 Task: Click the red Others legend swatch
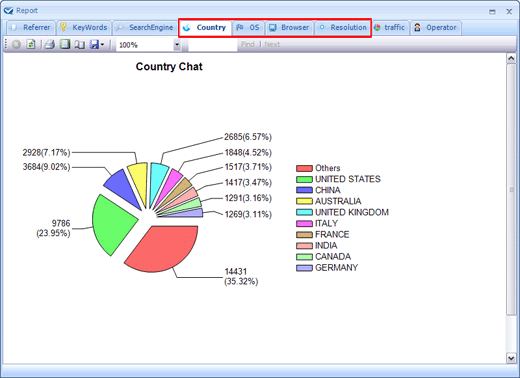(x=304, y=168)
